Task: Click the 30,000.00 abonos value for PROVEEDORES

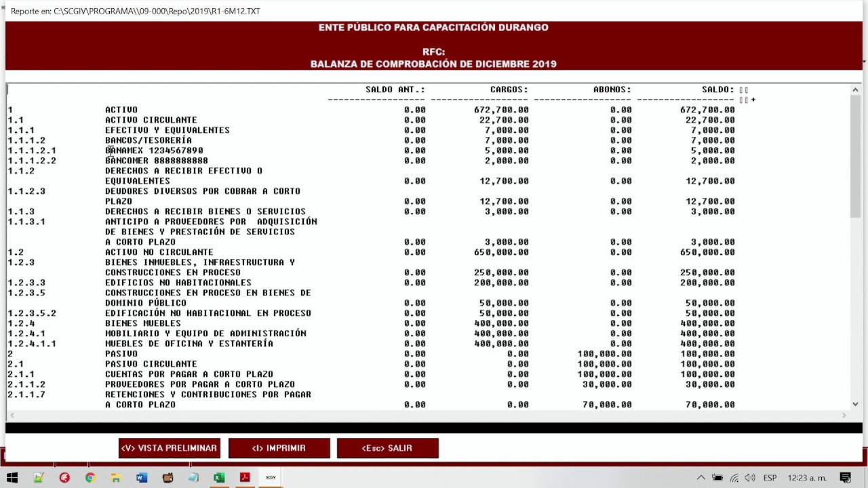Action: click(x=607, y=384)
